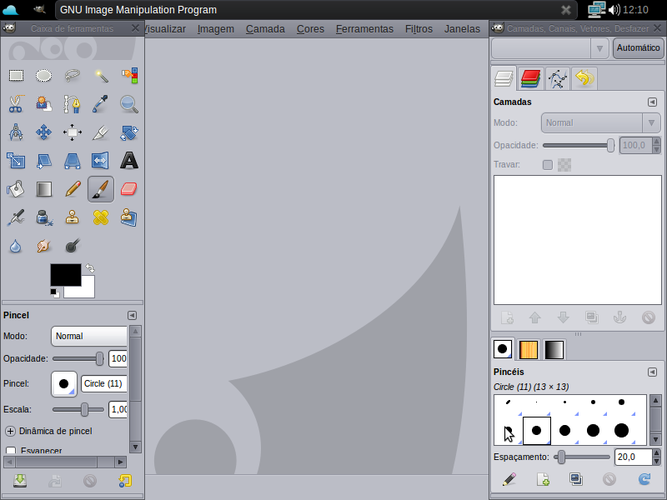Click the foreground black color swatch
Image resolution: width=667 pixels, height=500 pixels.
coord(66,274)
